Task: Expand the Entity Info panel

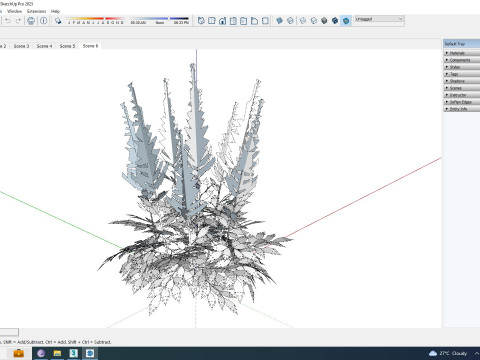Action: (x=462, y=109)
